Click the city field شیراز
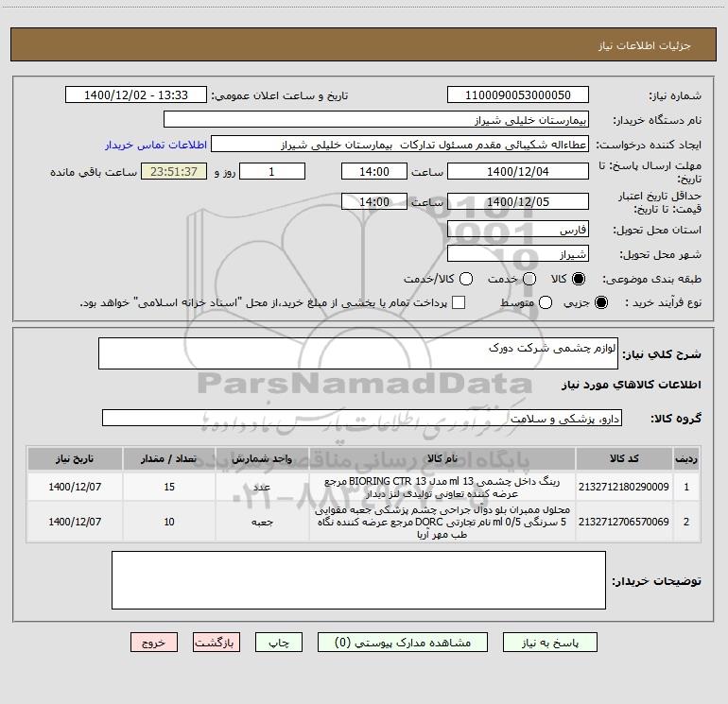The height and width of the screenshot is (704, 728). pyautogui.click(x=518, y=254)
